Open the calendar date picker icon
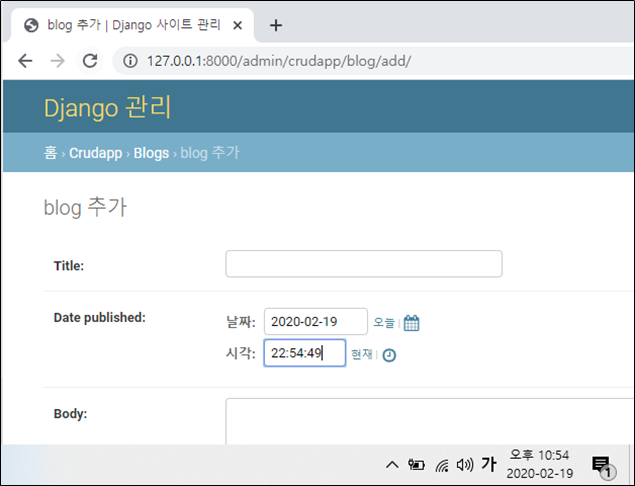The height and width of the screenshot is (486, 635). pyautogui.click(x=411, y=323)
